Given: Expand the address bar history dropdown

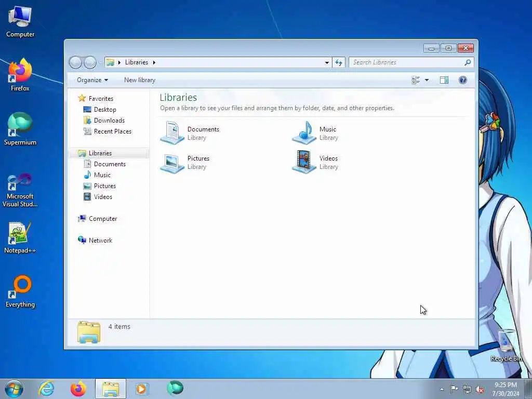Looking at the screenshot, I should point(327,62).
